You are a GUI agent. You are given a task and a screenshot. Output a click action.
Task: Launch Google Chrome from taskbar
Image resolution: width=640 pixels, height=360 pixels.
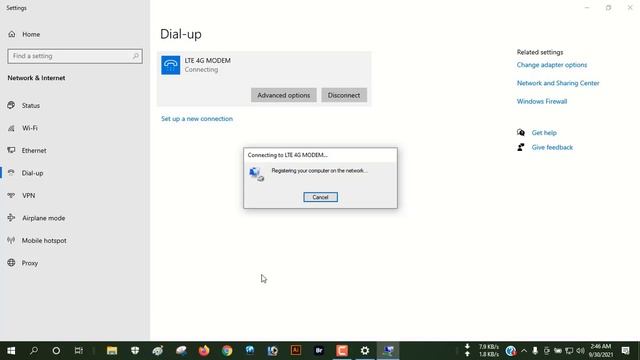(x=227, y=351)
